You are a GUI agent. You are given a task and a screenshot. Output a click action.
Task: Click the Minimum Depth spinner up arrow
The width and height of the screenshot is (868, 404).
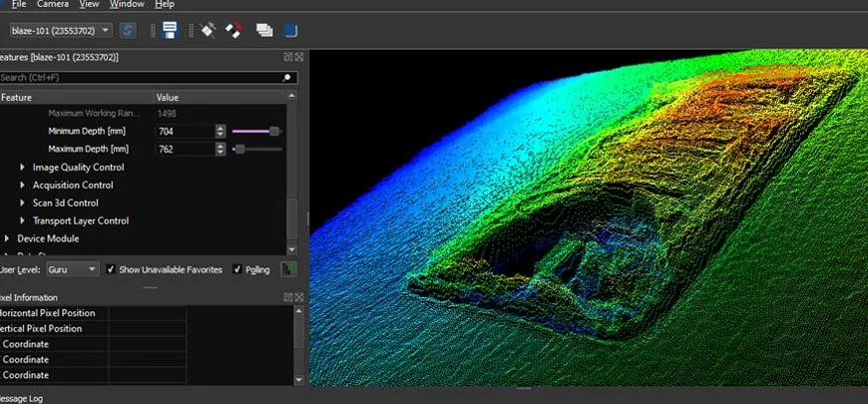coord(220,128)
